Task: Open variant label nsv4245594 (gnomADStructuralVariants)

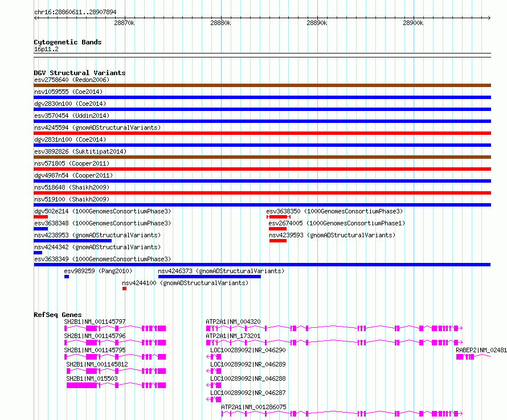Action: (97, 127)
